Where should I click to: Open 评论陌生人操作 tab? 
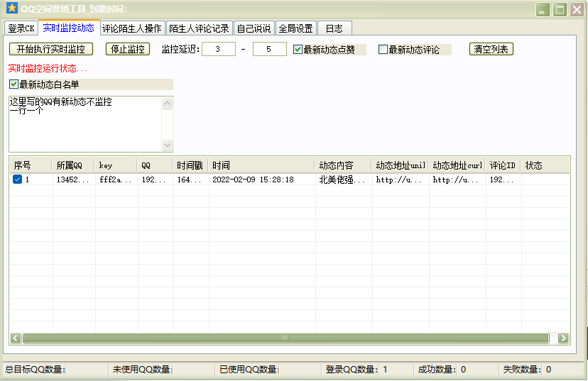click(x=131, y=28)
